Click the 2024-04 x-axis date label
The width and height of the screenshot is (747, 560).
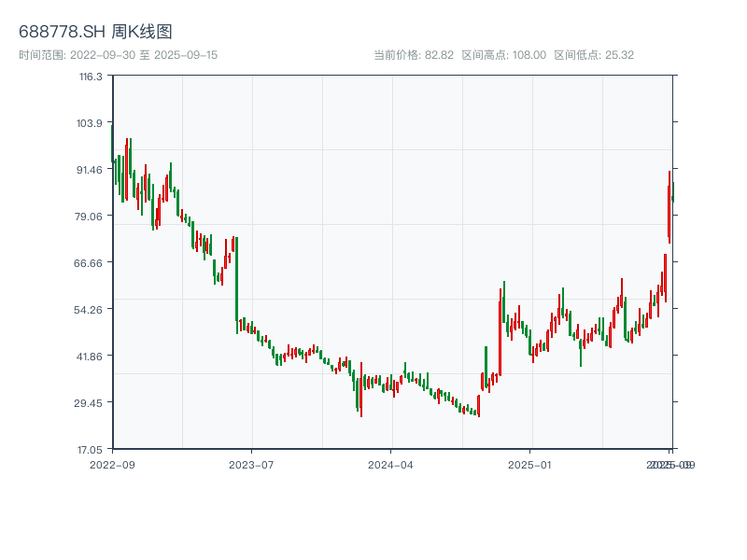pos(391,464)
